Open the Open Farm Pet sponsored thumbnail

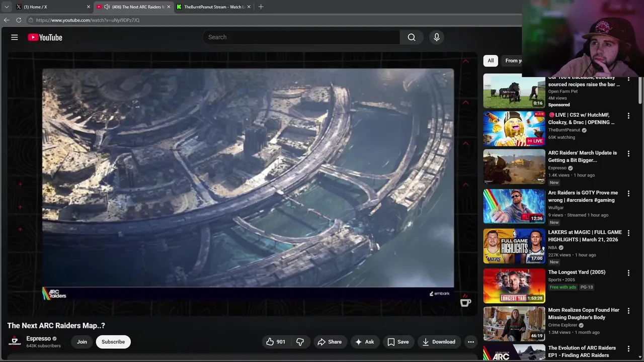tap(514, 91)
